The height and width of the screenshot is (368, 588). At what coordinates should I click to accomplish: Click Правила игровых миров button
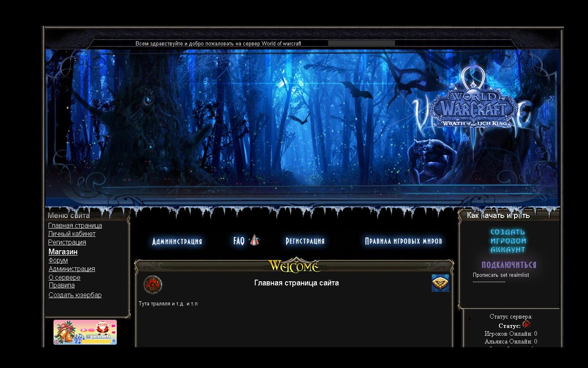coord(403,241)
